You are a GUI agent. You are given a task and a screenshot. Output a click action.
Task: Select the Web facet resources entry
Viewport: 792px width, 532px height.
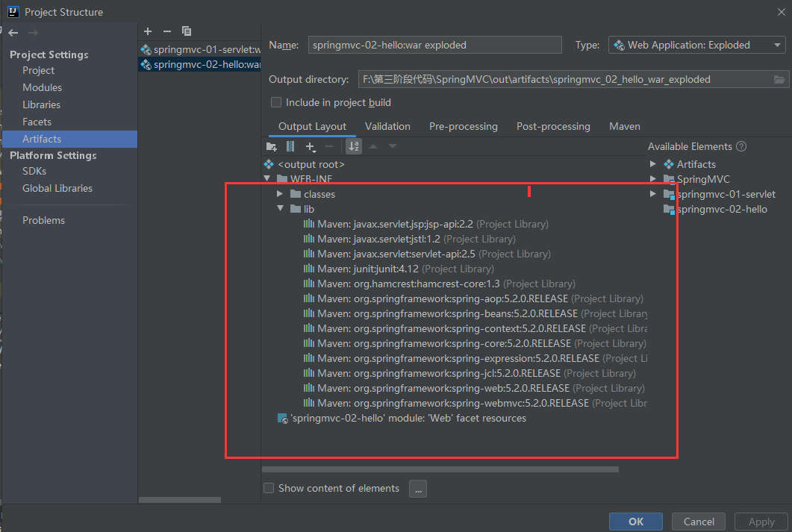click(x=402, y=419)
